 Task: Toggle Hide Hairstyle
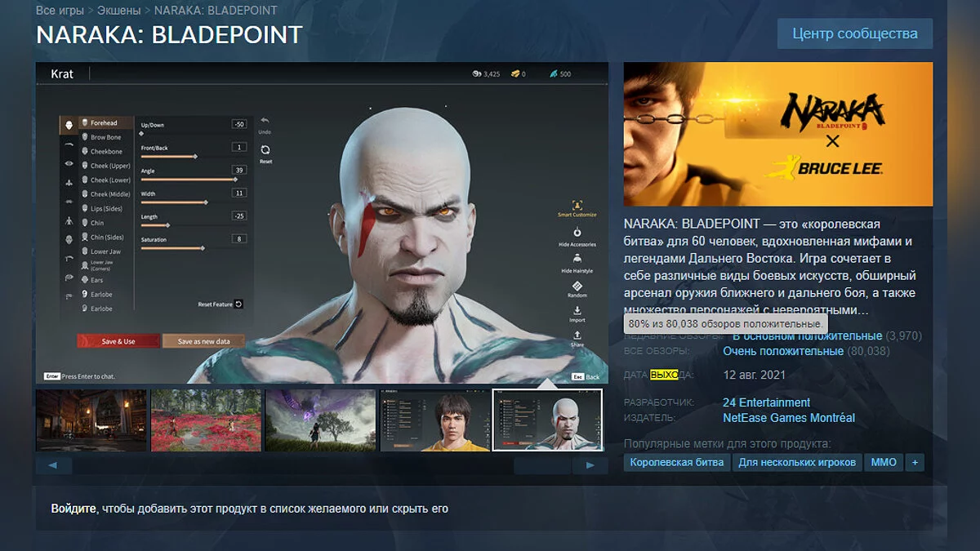tap(577, 262)
